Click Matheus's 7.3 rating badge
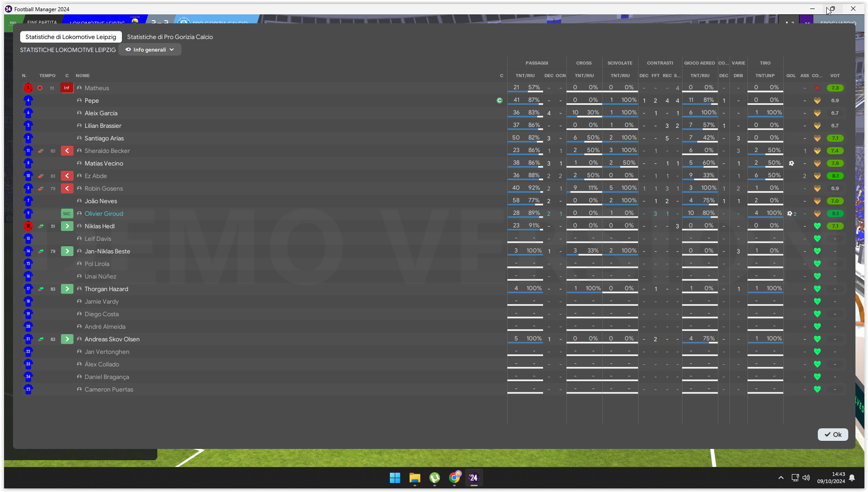The image size is (868, 492). pos(835,88)
